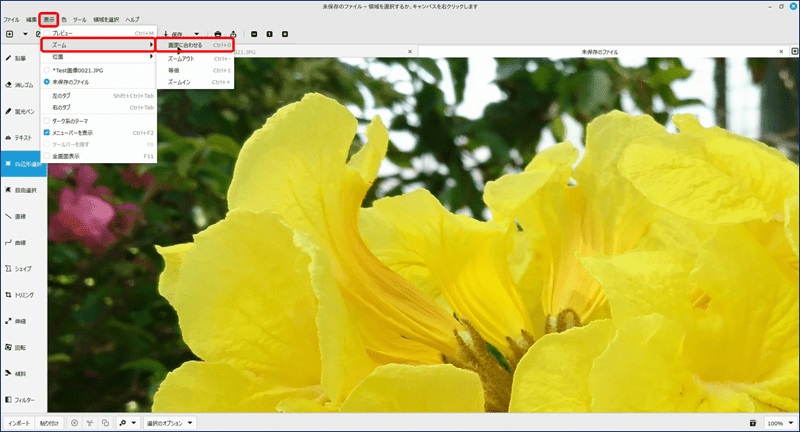The height and width of the screenshot is (432, 800).
Task: Select the 蛍光ペン highlighter tool
Action: [x=23, y=111]
